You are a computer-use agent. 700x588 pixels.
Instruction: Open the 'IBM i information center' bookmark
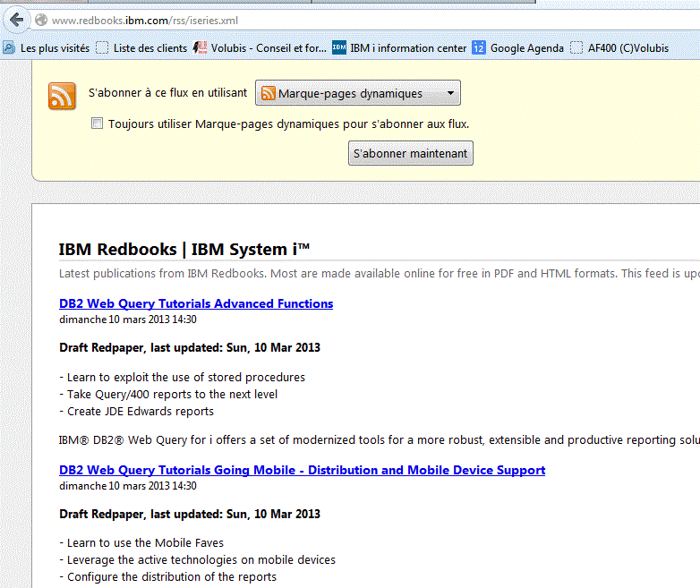click(399, 47)
